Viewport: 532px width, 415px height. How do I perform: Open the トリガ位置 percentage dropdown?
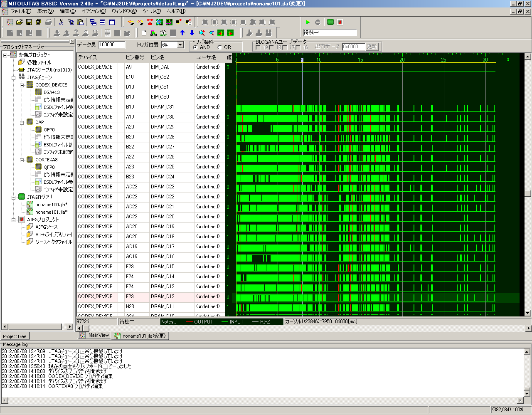click(180, 45)
